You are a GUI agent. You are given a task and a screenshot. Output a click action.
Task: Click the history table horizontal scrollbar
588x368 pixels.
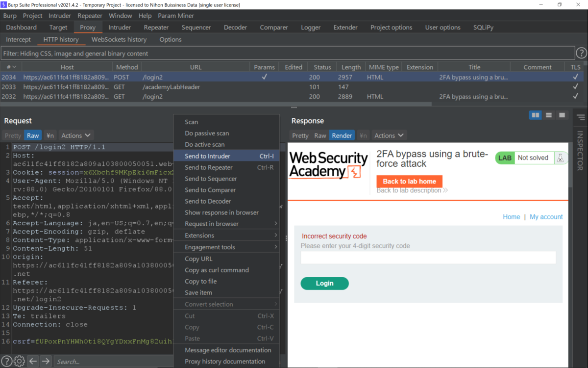coord(216,104)
